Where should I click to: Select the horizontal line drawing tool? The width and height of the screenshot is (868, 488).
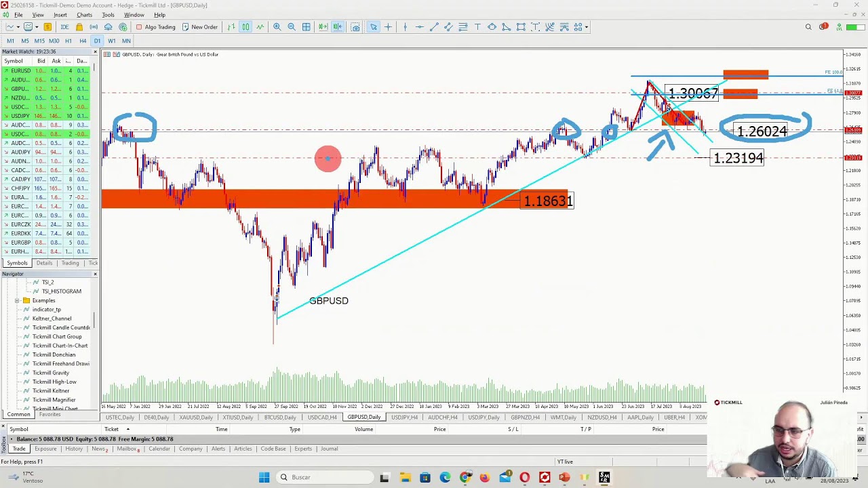pos(420,27)
